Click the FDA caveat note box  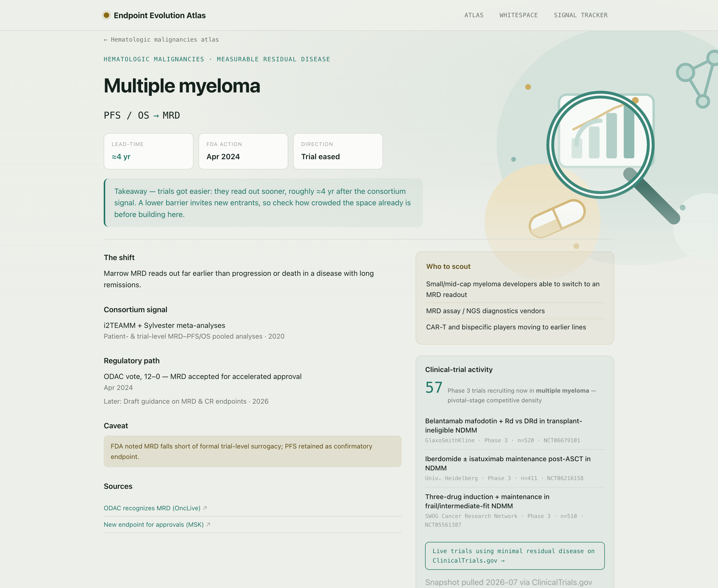[253, 451]
